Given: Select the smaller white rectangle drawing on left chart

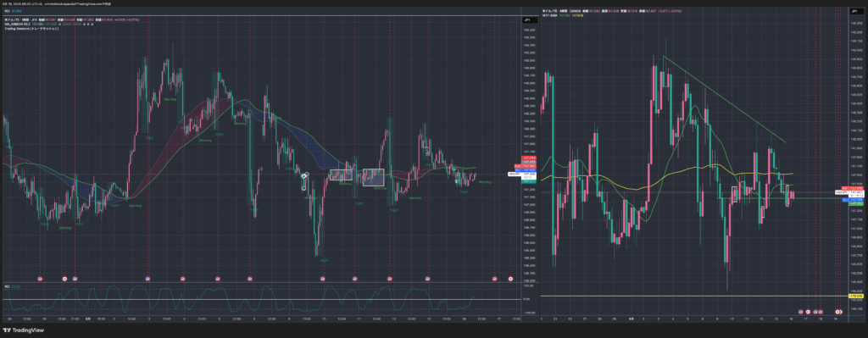Looking at the screenshot, I should 341,175.
